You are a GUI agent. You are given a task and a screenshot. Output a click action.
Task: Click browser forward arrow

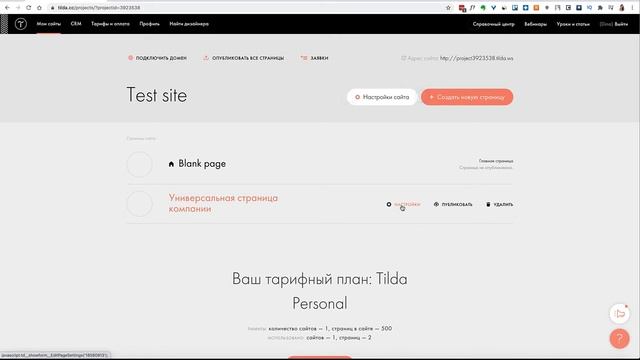click(x=18, y=7)
